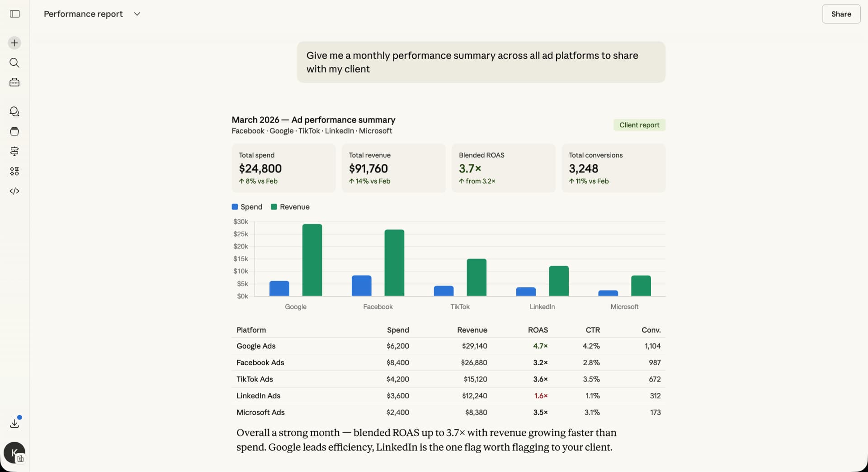Click the ROAS column header
Viewport: 868px width, 472px height.
click(538, 330)
